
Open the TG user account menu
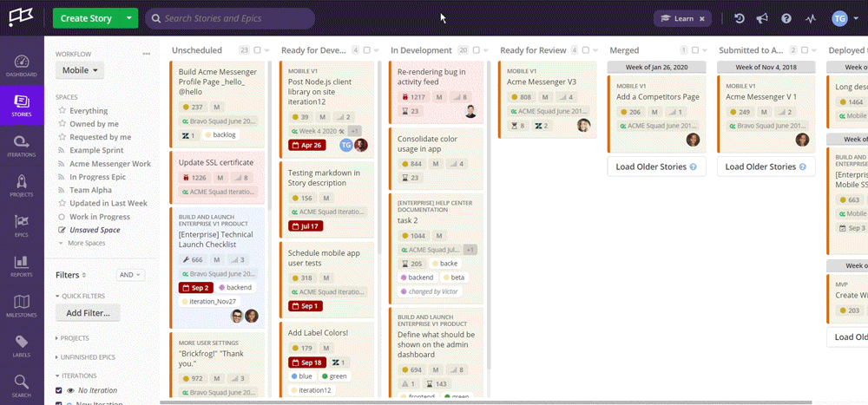[845, 18]
